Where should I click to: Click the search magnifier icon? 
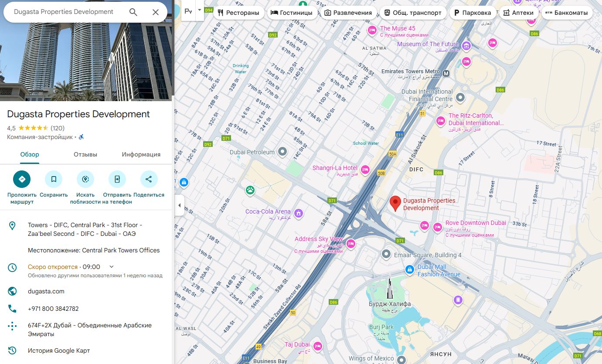[x=133, y=12]
